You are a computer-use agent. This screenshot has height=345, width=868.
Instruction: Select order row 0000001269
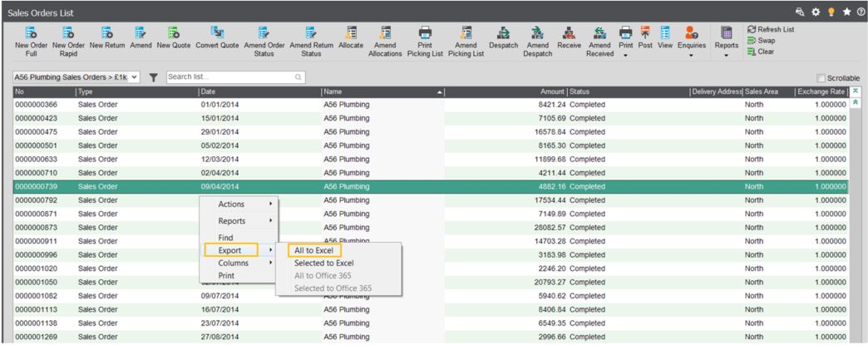pyautogui.click(x=430, y=337)
